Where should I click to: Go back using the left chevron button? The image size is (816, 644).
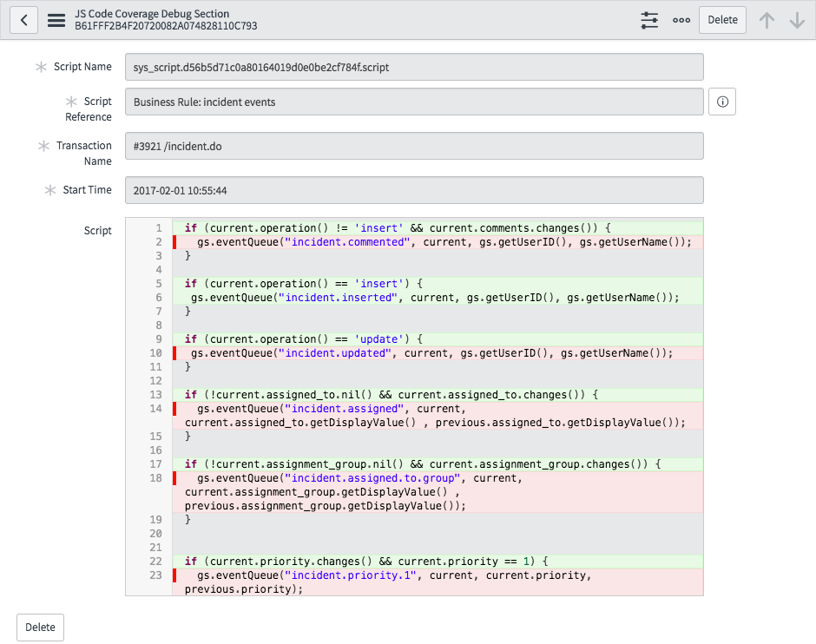(24, 20)
